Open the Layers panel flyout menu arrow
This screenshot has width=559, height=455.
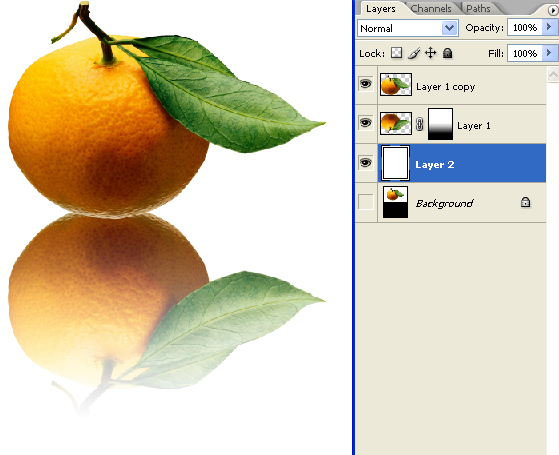pos(554,10)
